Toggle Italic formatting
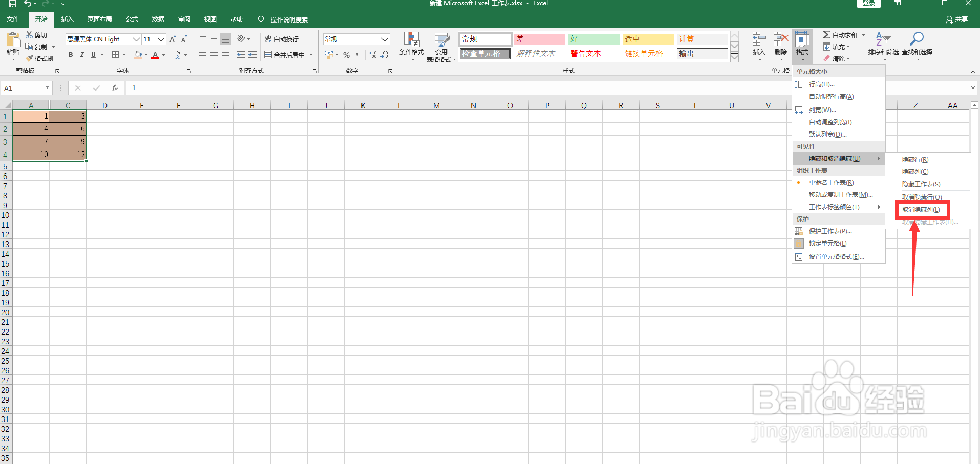The height and width of the screenshot is (464, 980). click(x=82, y=55)
